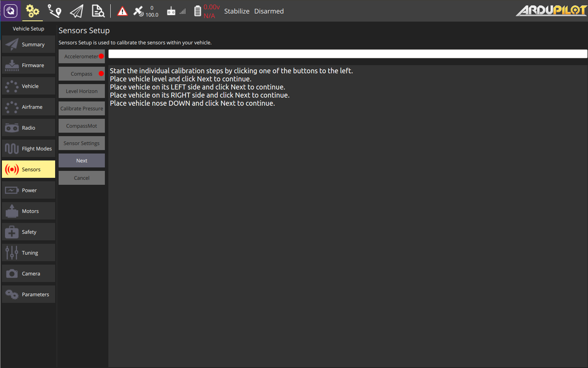Click the ArduPilot logo

[x=551, y=10]
